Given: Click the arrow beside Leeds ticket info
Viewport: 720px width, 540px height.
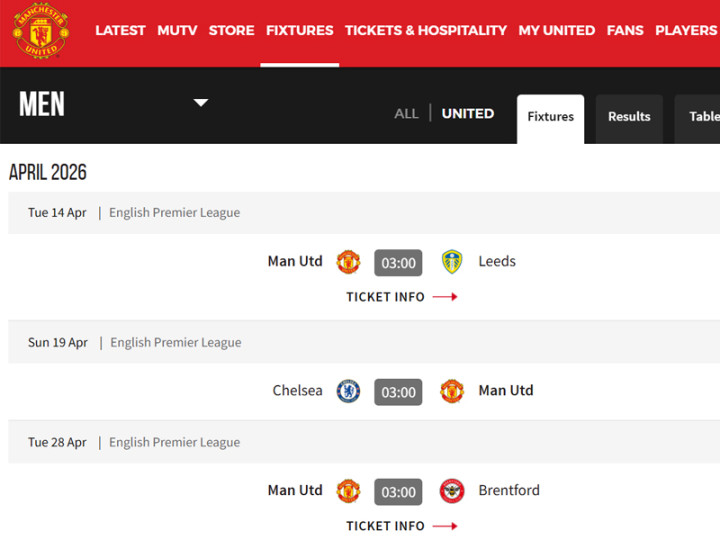Looking at the screenshot, I should (x=445, y=297).
